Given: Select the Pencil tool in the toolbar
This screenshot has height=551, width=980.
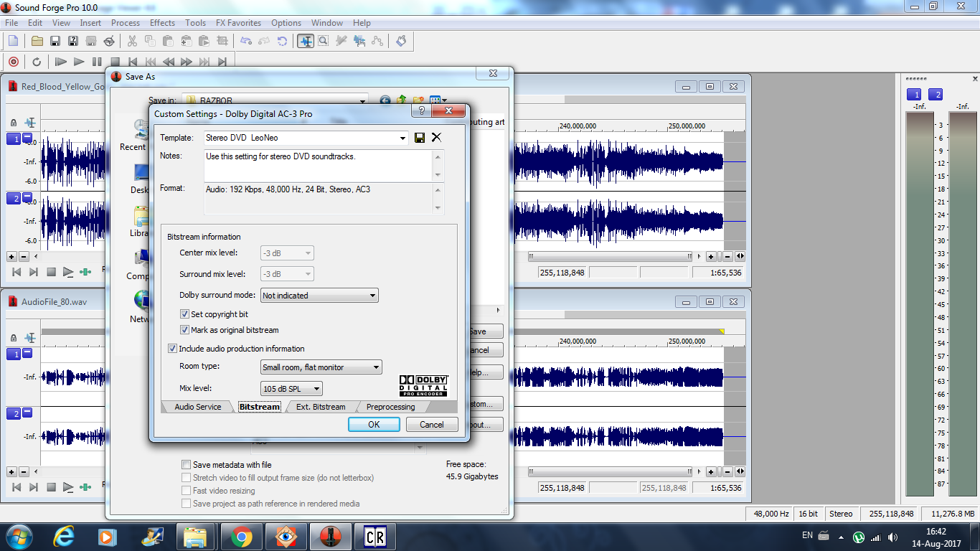Looking at the screenshot, I should [341, 41].
